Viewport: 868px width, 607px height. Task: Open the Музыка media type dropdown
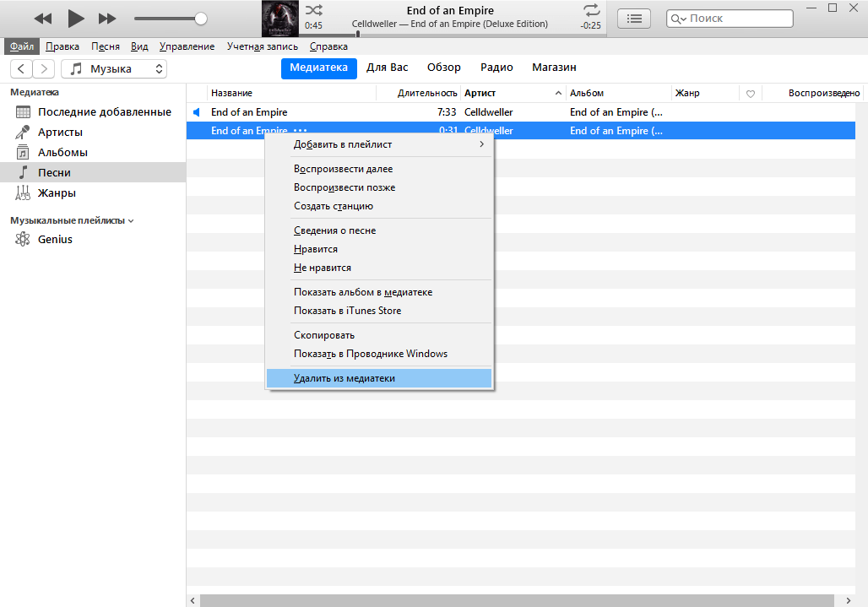(114, 68)
